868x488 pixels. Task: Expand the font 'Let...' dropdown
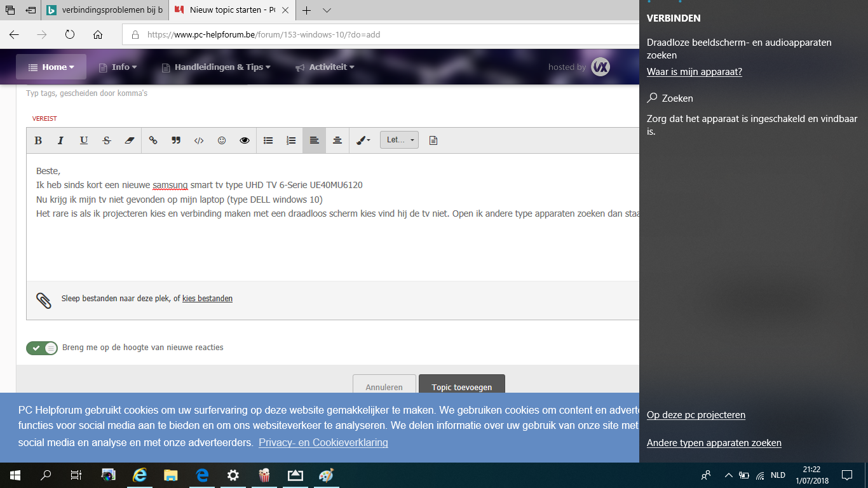tap(399, 140)
